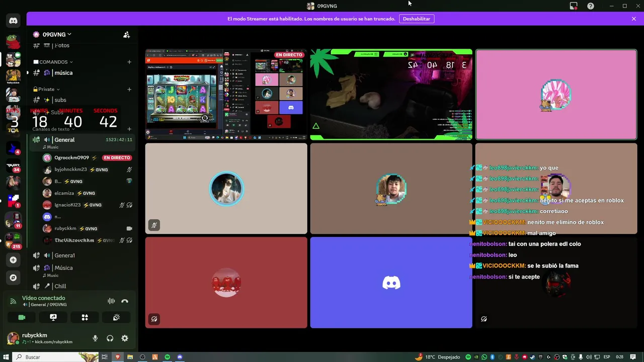Click the Add a Server plus icon

(x=13, y=260)
